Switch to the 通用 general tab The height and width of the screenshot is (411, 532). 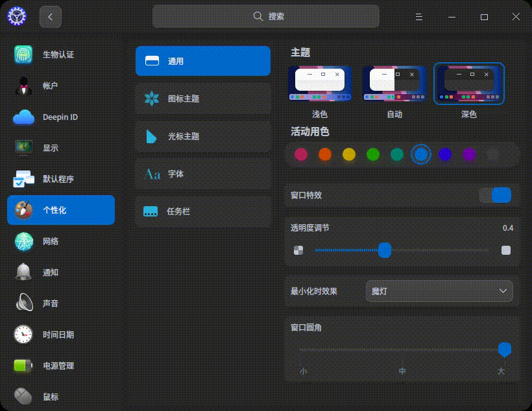pyautogui.click(x=203, y=61)
